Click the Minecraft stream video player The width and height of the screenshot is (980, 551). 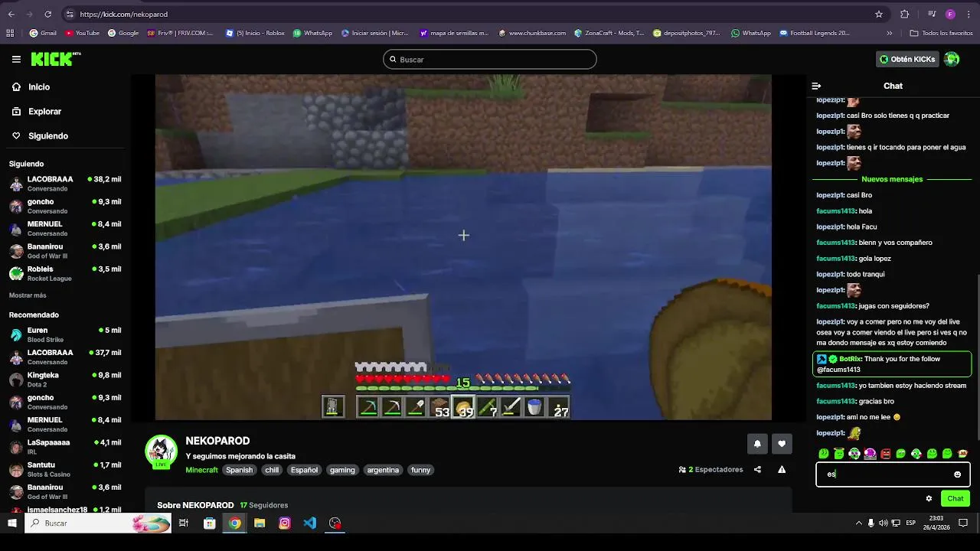(463, 247)
